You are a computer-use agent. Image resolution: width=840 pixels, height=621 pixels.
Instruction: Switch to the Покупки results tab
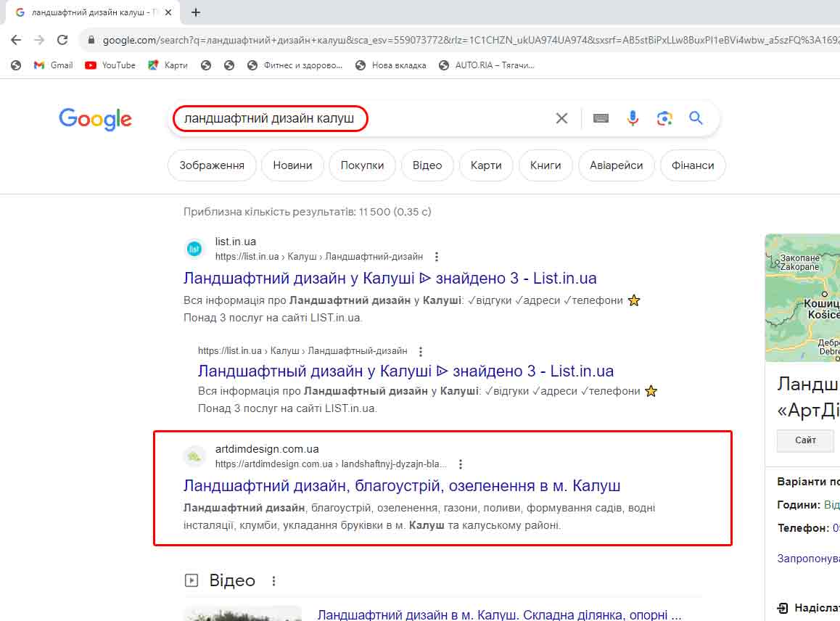pyautogui.click(x=362, y=165)
